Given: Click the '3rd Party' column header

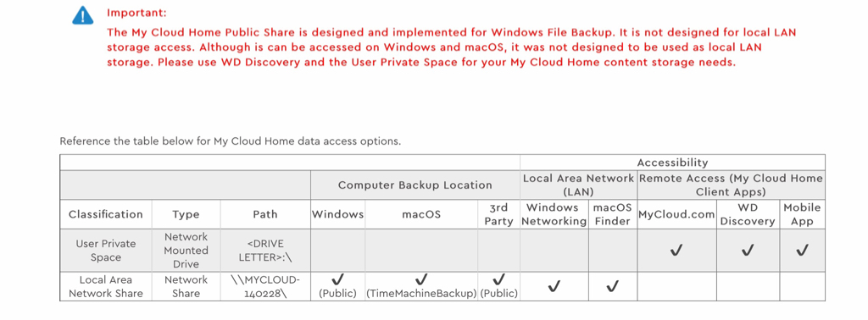Looking at the screenshot, I should (x=498, y=214).
